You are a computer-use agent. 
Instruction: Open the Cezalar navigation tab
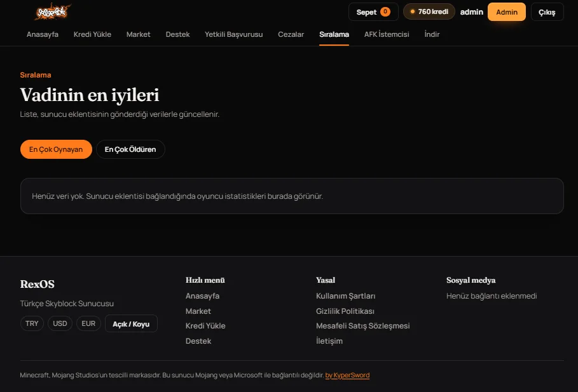pyautogui.click(x=291, y=34)
